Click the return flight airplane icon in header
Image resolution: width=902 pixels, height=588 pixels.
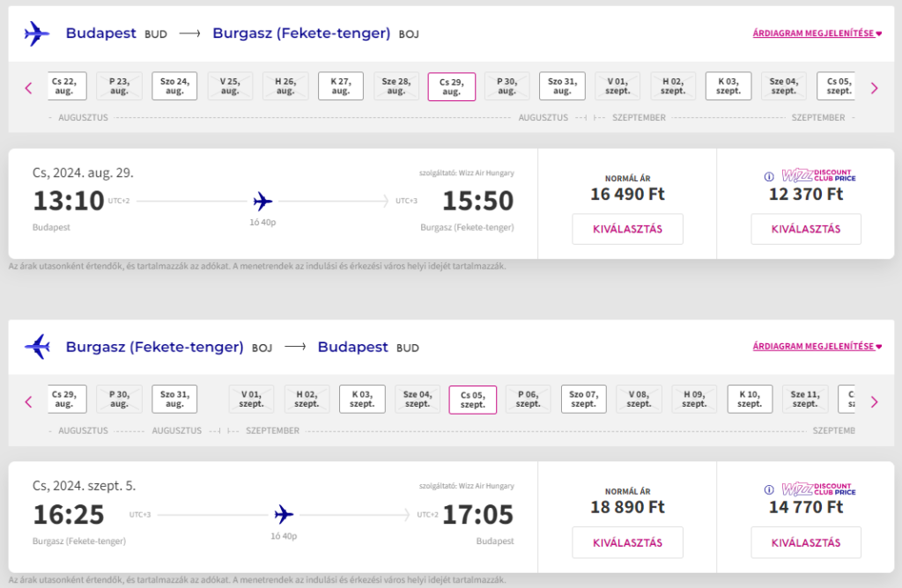click(37, 347)
